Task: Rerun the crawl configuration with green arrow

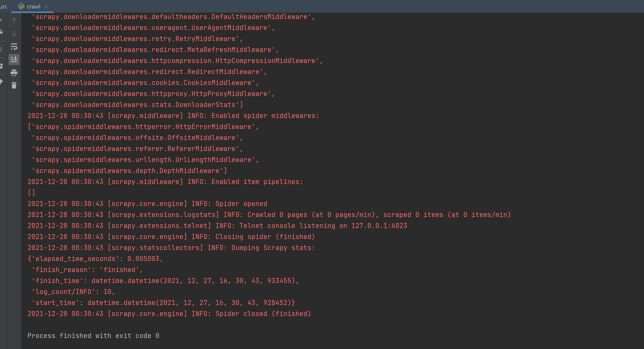Action: [1, 20]
